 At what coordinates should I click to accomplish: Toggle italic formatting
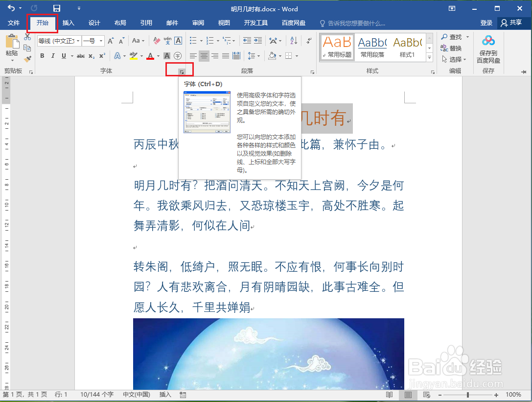point(53,56)
